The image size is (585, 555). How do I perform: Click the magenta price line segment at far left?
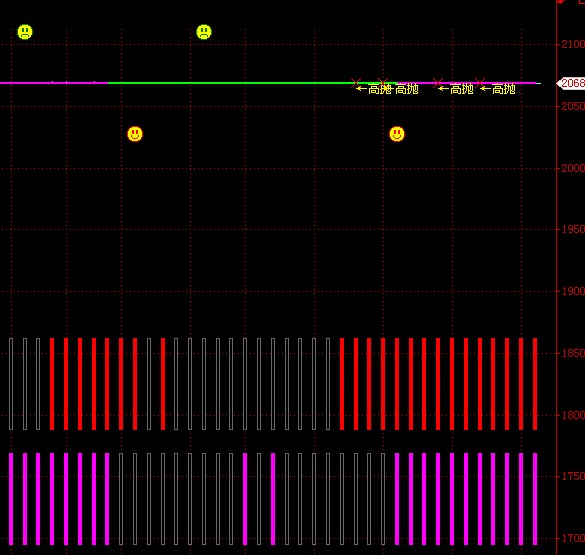pyautogui.click(x=54, y=83)
